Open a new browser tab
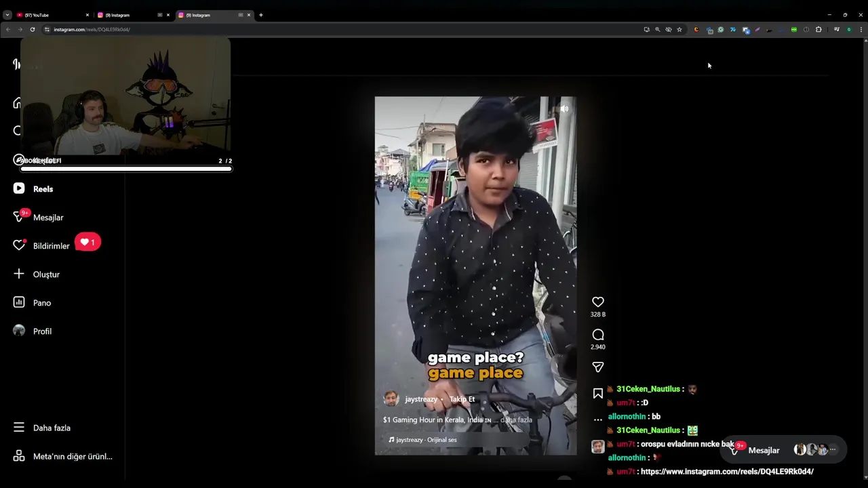This screenshot has height=488, width=868. pos(261,15)
